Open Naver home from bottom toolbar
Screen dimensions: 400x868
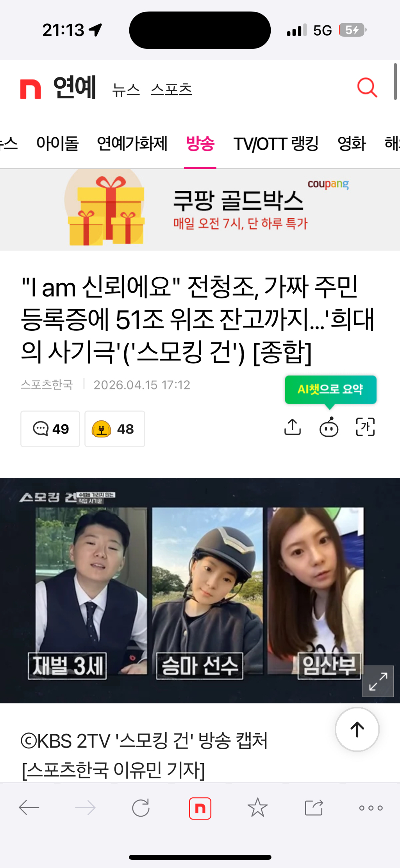pos(200,808)
